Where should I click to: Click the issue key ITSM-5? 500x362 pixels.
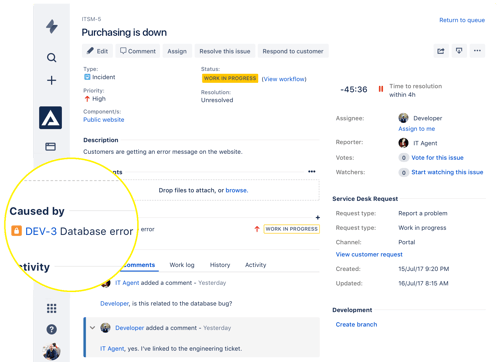tap(91, 19)
